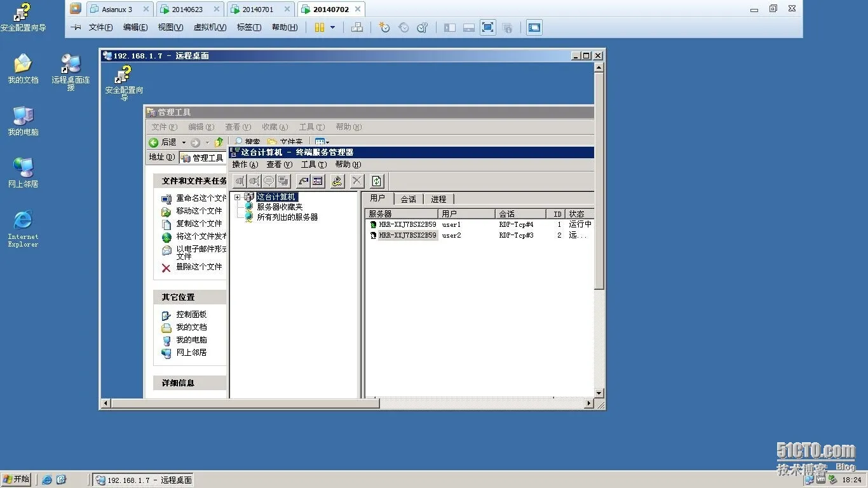The height and width of the screenshot is (488, 868).
Task: Click the 远程桌面连接 desktop shortcut
Action: [x=71, y=72]
